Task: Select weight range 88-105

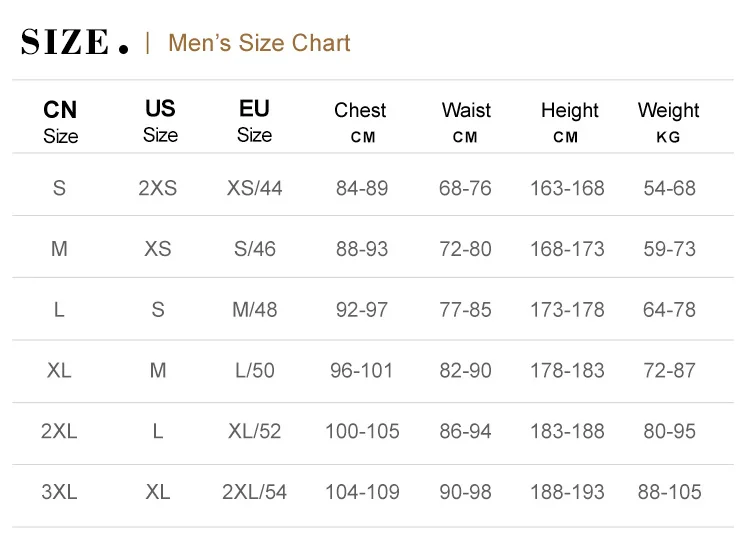Action: pos(669,491)
